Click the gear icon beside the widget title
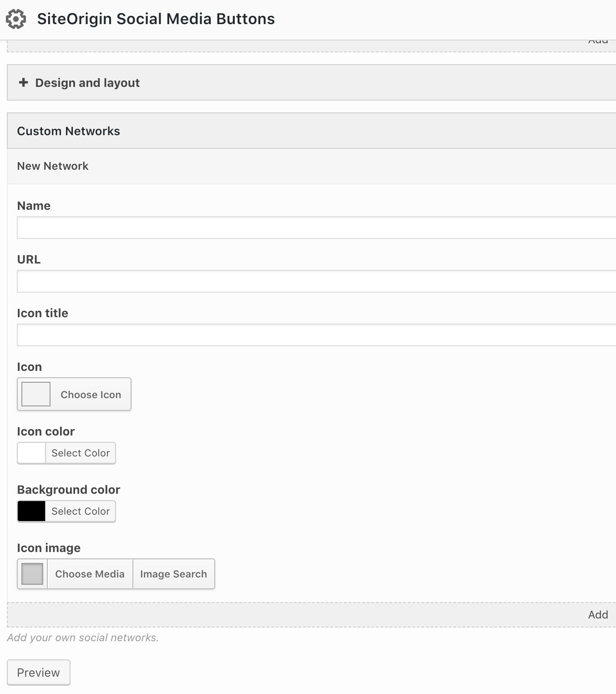 16,19
